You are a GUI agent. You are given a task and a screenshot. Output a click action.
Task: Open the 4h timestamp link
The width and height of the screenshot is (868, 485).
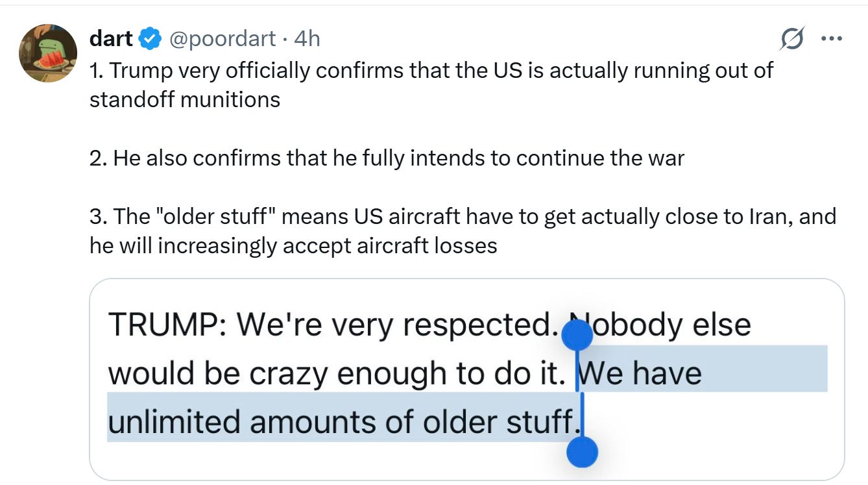click(x=307, y=39)
